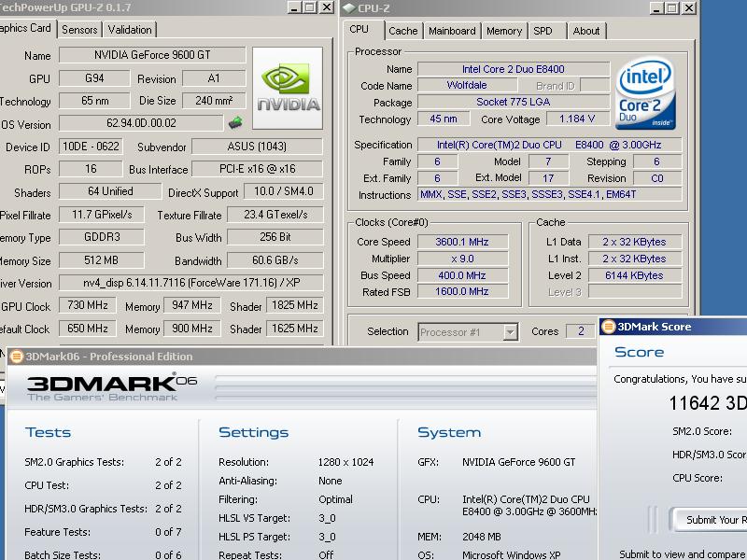Click the Multiplier value x 9.0

tap(462, 259)
